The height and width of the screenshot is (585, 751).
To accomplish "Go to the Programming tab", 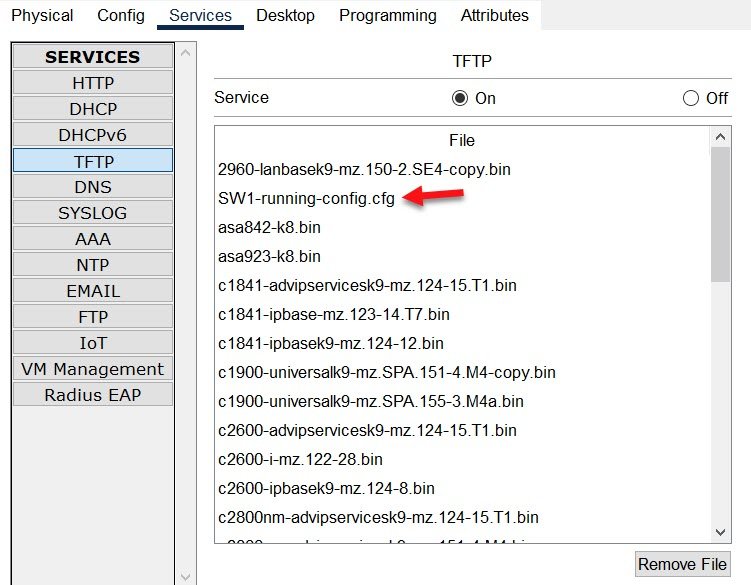I will coord(388,15).
